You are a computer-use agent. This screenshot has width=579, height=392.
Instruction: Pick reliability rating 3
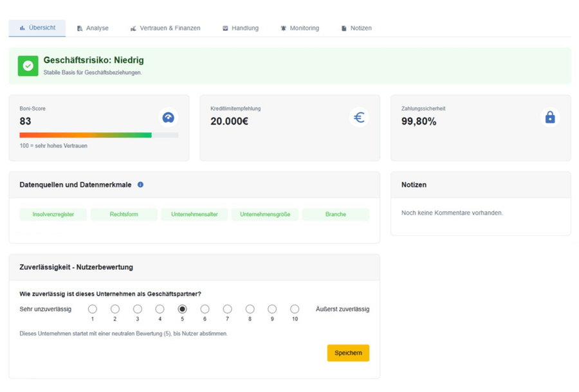click(x=137, y=309)
